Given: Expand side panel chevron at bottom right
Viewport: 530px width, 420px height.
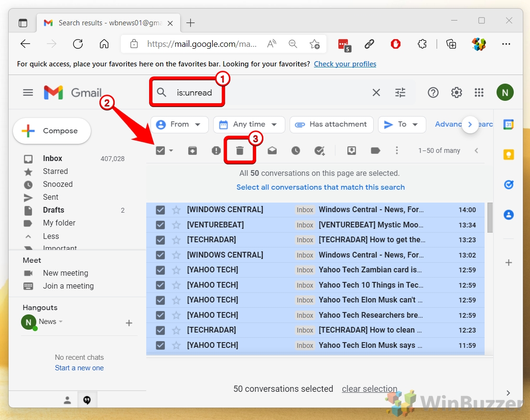Looking at the screenshot, I should coord(508,393).
